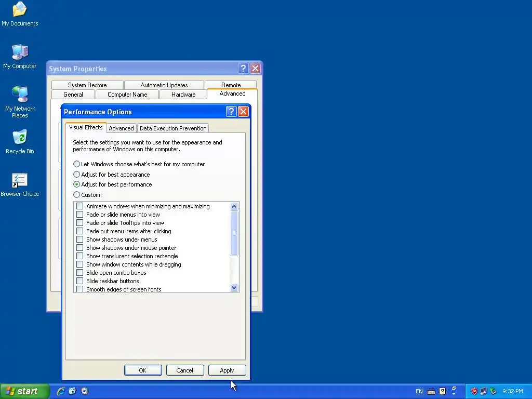Open System Restore tab in System Properties

click(87, 85)
